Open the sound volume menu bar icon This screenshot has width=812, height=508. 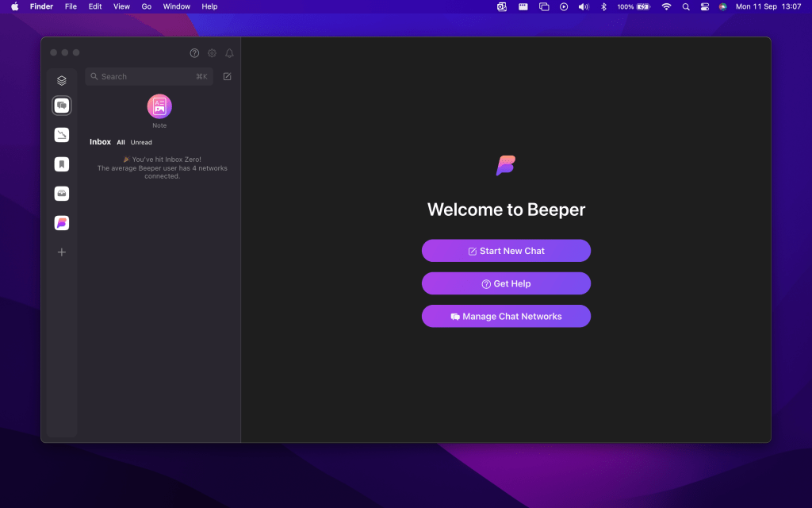tap(584, 6)
